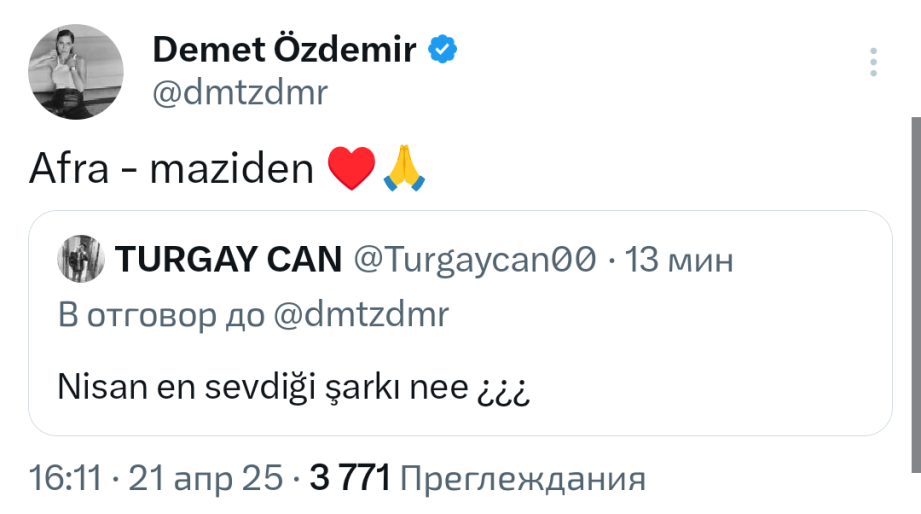This screenshot has height=514, width=921.
Task: Open the three-dot more options menu
Action: 873,62
